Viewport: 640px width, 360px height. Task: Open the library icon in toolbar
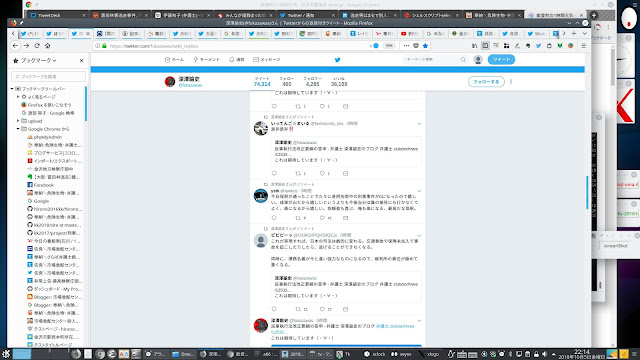[474, 46]
